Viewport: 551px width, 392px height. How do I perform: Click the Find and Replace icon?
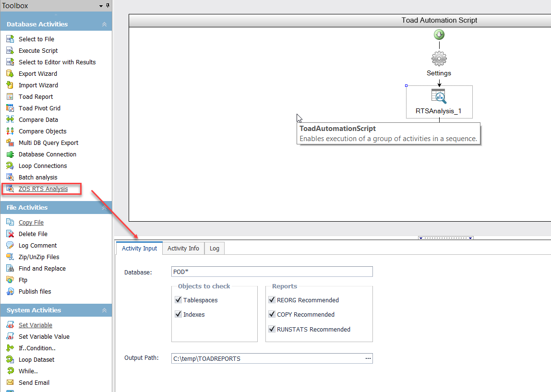(x=10, y=268)
